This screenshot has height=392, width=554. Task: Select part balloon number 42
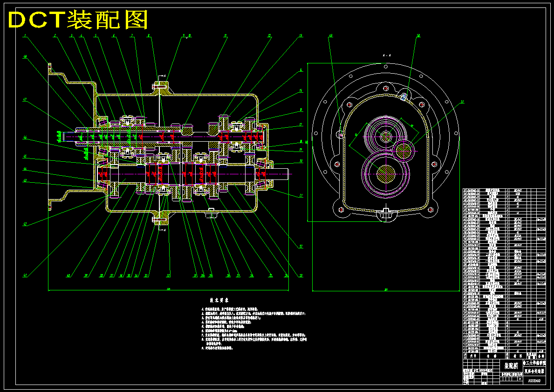coord(25,224)
